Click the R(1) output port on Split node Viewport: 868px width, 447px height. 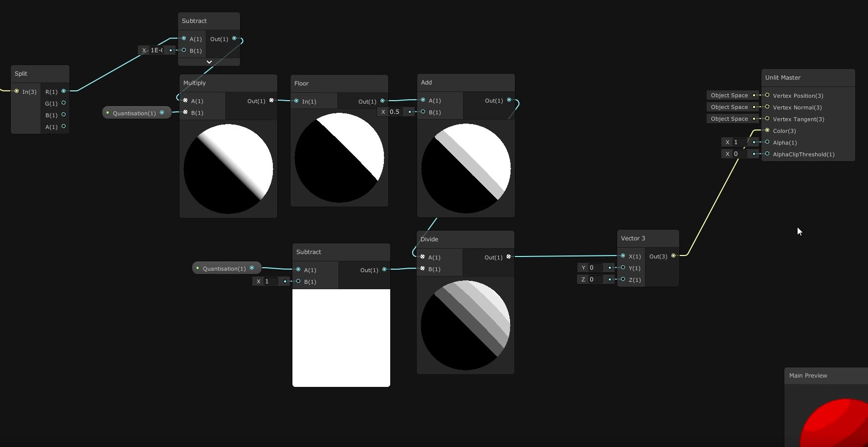(x=64, y=91)
